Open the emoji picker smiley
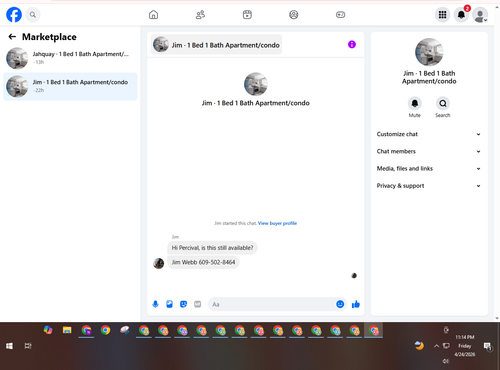500x370 pixels. click(x=340, y=304)
